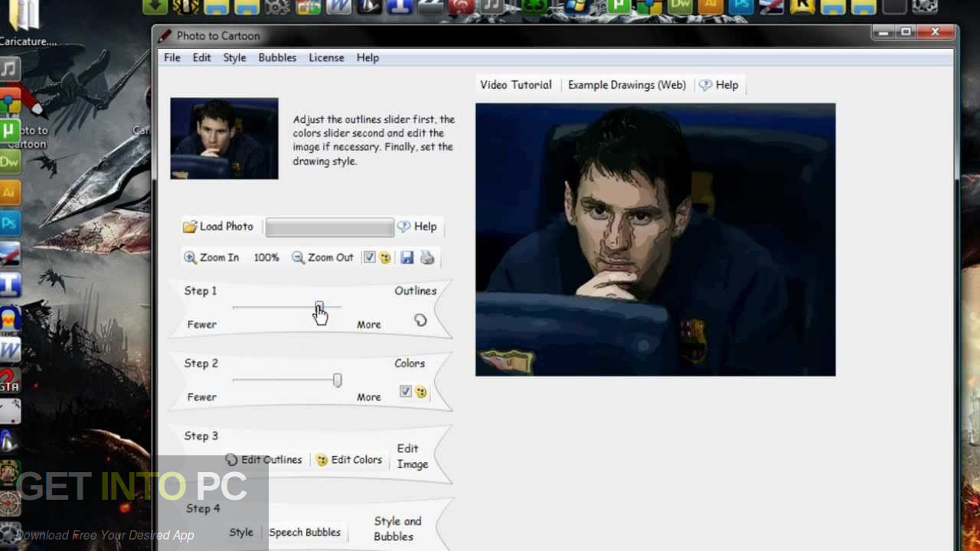Click the 'Edit Image' label in Step 3
980x551 pixels.
pyautogui.click(x=412, y=456)
